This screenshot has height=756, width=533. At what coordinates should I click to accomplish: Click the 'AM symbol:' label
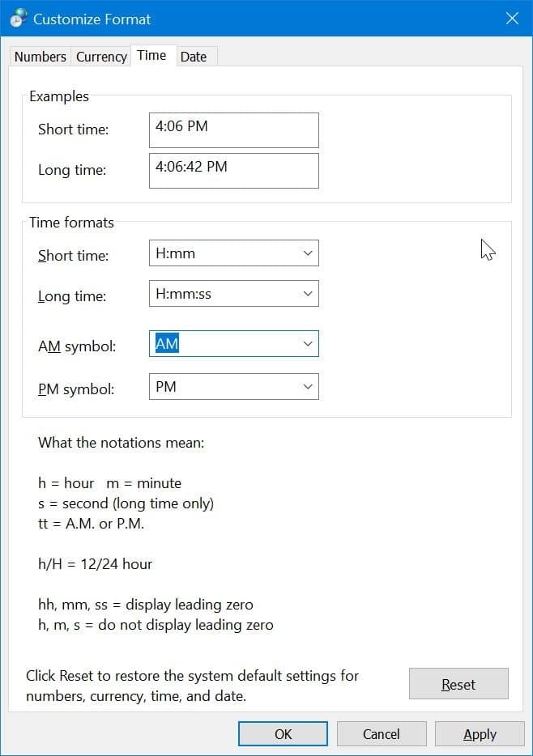point(77,346)
